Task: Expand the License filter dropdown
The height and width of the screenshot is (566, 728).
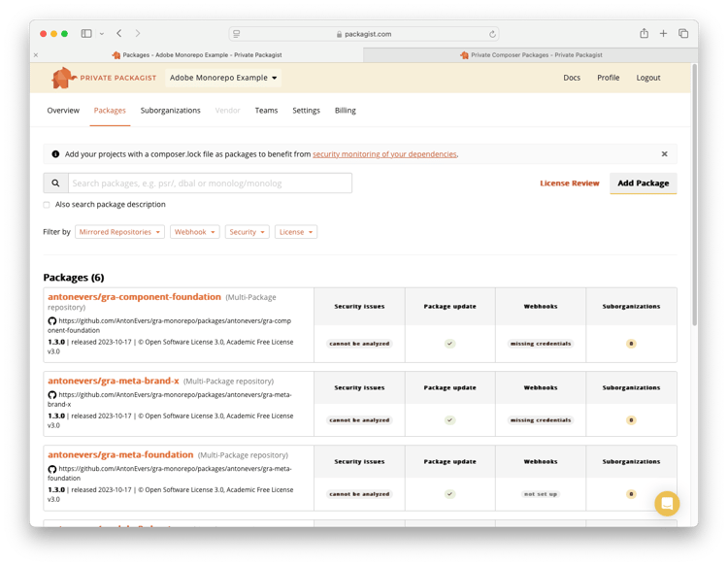Action: click(296, 232)
